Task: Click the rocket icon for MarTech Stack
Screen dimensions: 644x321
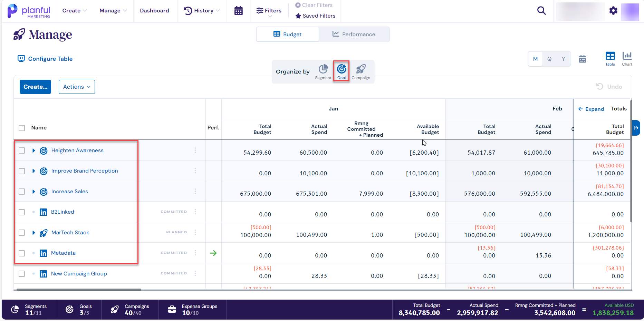Action: 44,233
